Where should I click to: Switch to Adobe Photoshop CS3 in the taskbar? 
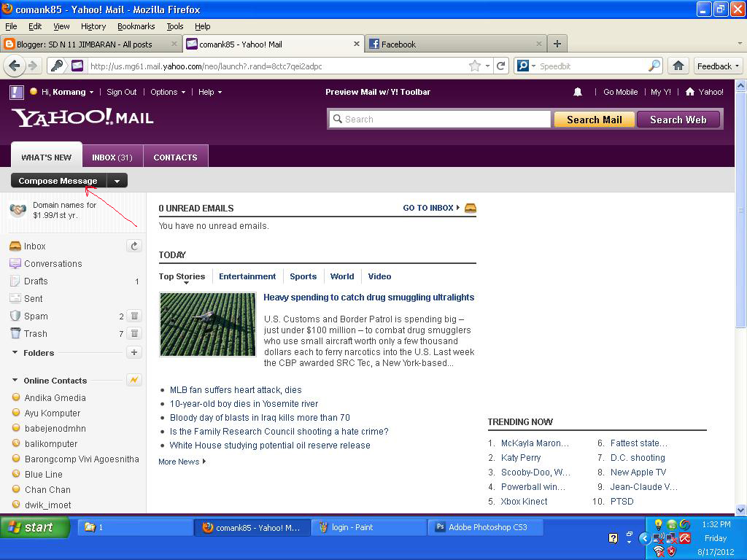pyautogui.click(x=486, y=527)
